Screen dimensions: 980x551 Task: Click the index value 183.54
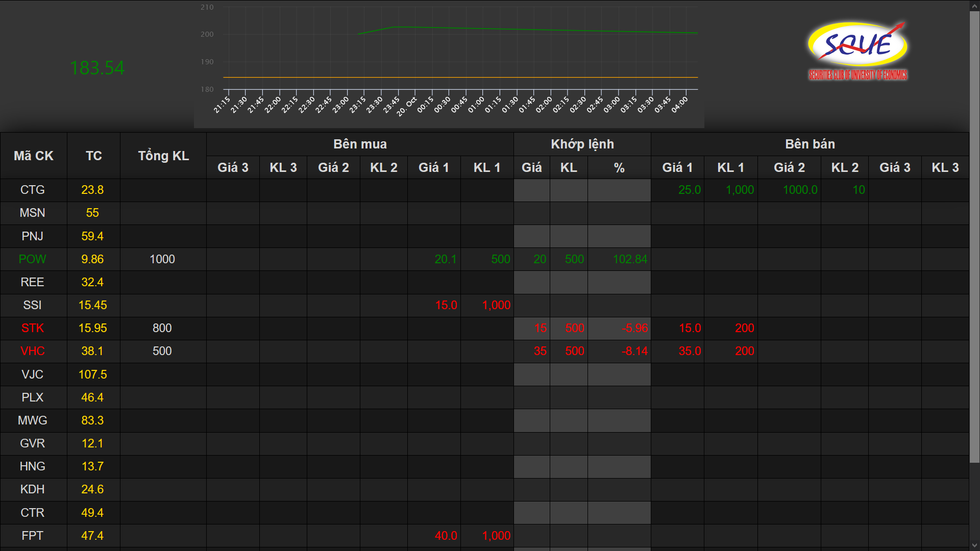point(97,67)
